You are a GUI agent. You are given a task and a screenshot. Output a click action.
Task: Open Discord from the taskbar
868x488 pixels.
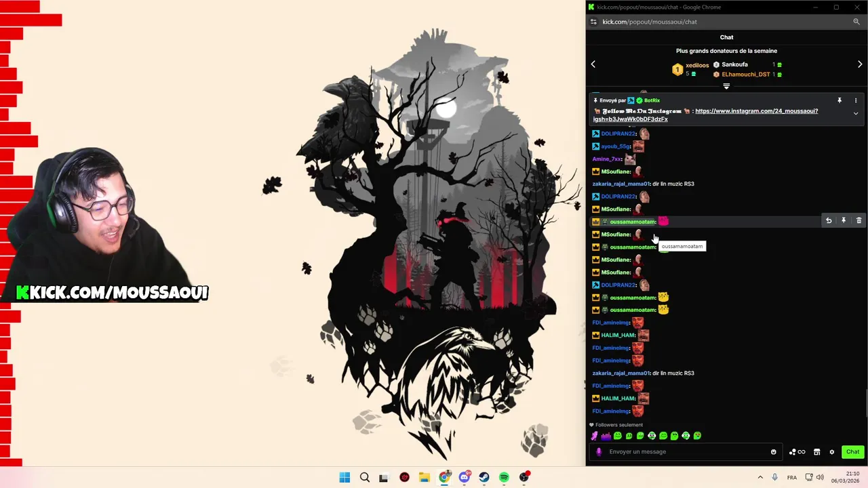point(465,477)
